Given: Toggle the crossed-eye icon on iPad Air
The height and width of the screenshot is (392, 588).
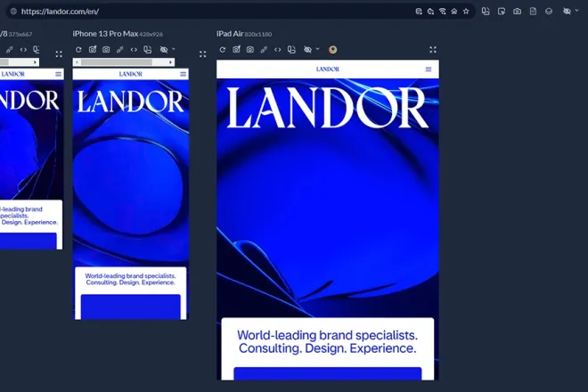Looking at the screenshot, I should point(308,50).
